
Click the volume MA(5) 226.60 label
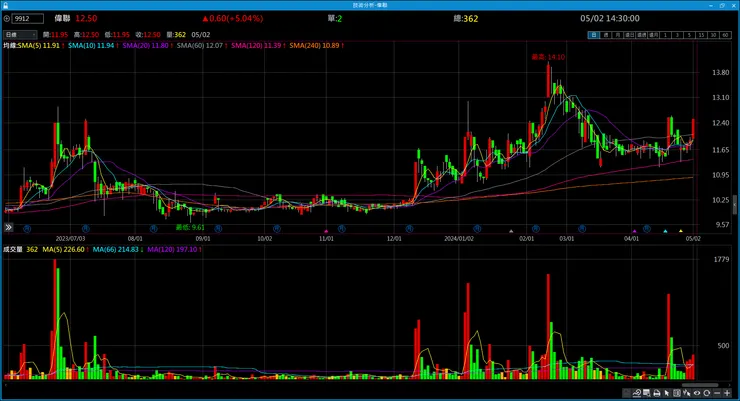(66, 249)
